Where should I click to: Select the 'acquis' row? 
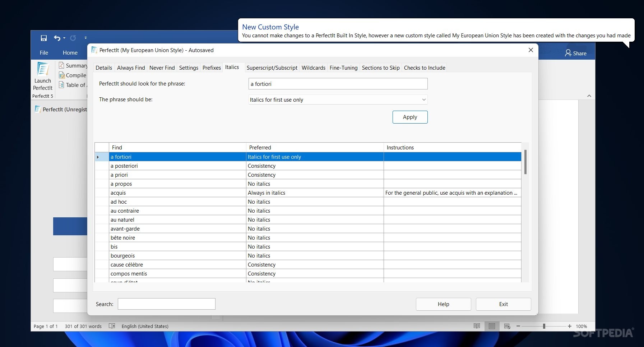[308, 193]
